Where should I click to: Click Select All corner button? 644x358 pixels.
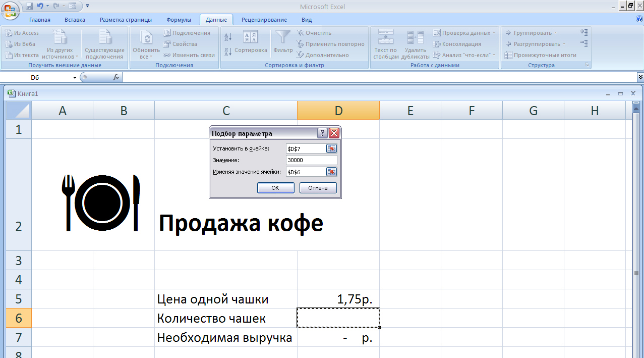click(19, 111)
